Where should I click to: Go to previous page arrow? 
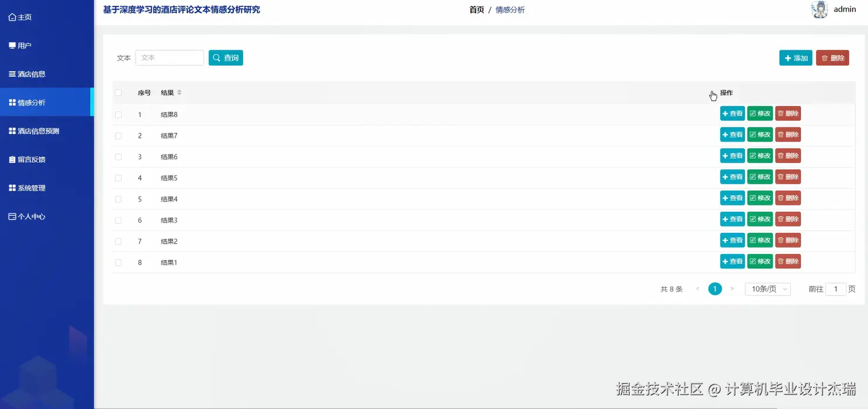pyautogui.click(x=698, y=289)
